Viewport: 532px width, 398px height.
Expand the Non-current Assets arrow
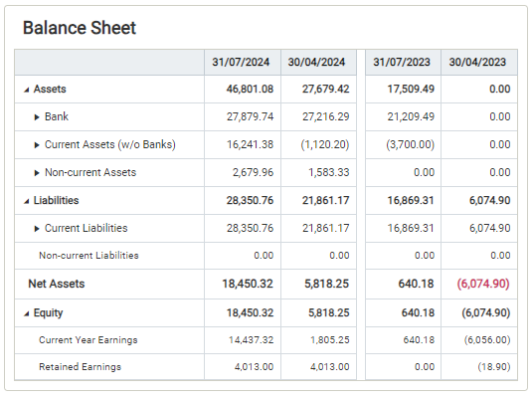tap(37, 173)
